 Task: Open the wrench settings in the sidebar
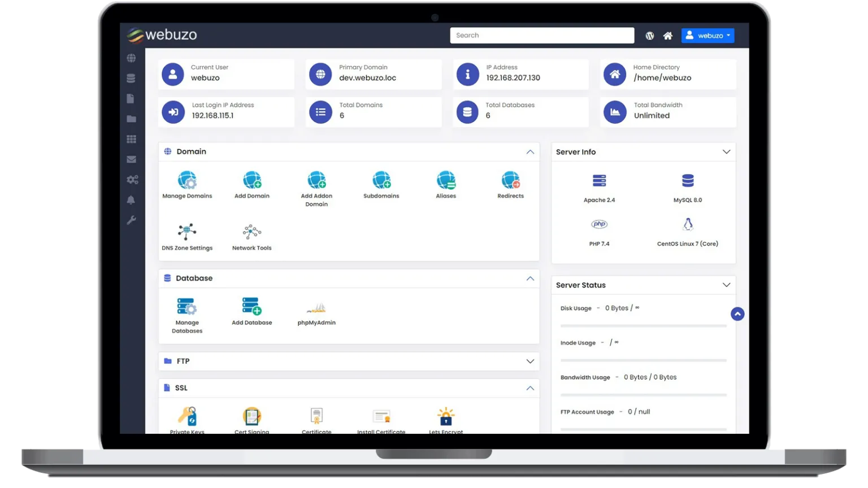(131, 220)
